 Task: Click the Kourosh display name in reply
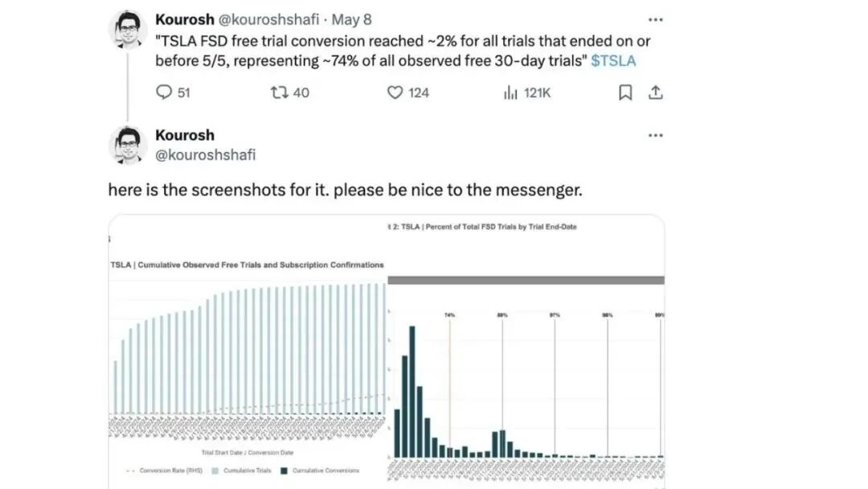pyautogui.click(x=185, y=135)
